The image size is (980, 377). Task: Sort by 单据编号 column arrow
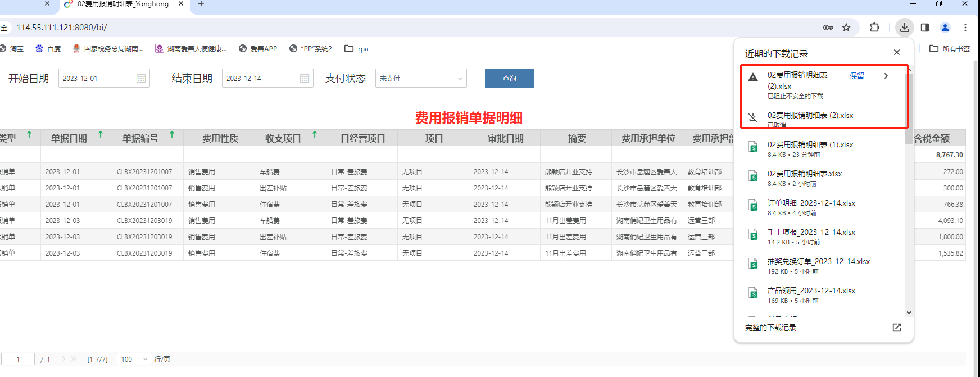172,135
